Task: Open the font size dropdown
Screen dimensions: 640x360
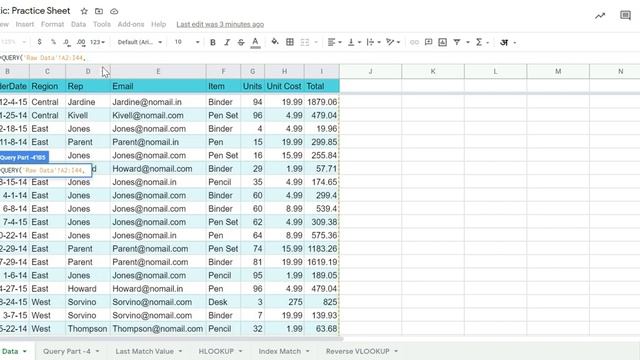Action: click(187, 42)
